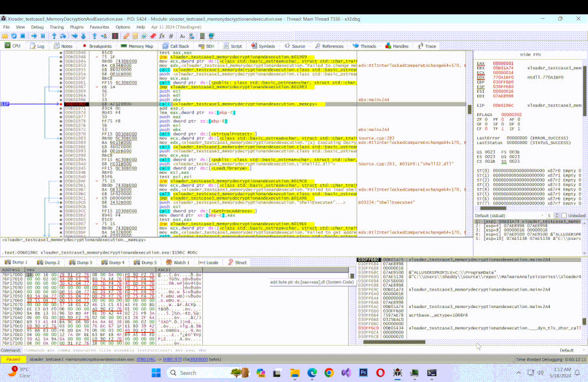Click the disassembly vertical scrollbar thumb
Image resolution: width=588 pixels, height=382 pixels.
pyautogui.click(x=469, y=109)
